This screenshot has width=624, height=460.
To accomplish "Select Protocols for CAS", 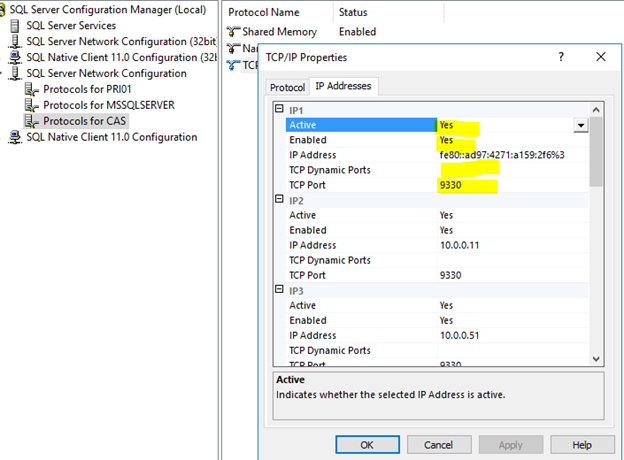I will click(84, 121).
